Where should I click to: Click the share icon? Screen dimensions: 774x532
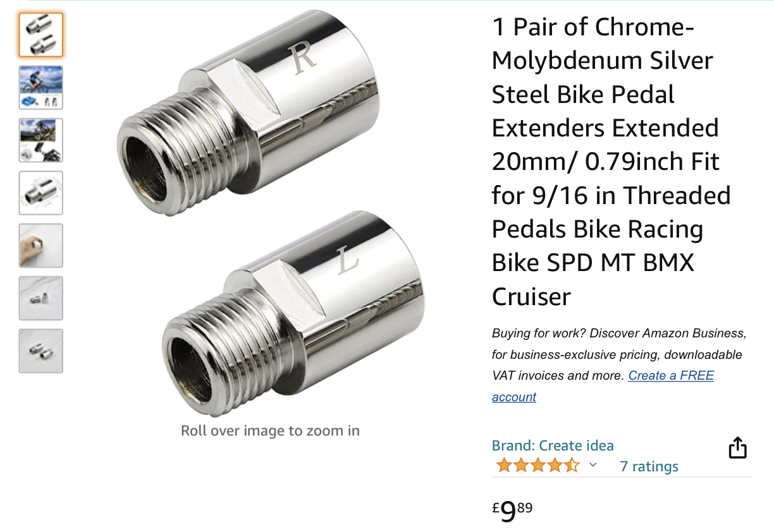click(738, 447)
